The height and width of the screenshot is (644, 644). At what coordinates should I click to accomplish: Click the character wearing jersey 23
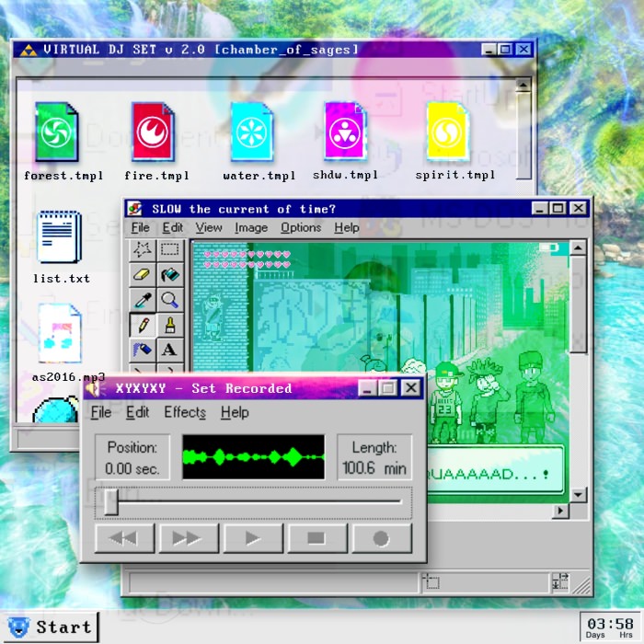(446, 402)
